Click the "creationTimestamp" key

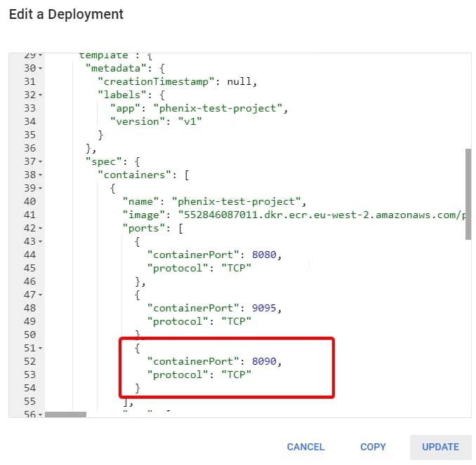click(156, 82)
